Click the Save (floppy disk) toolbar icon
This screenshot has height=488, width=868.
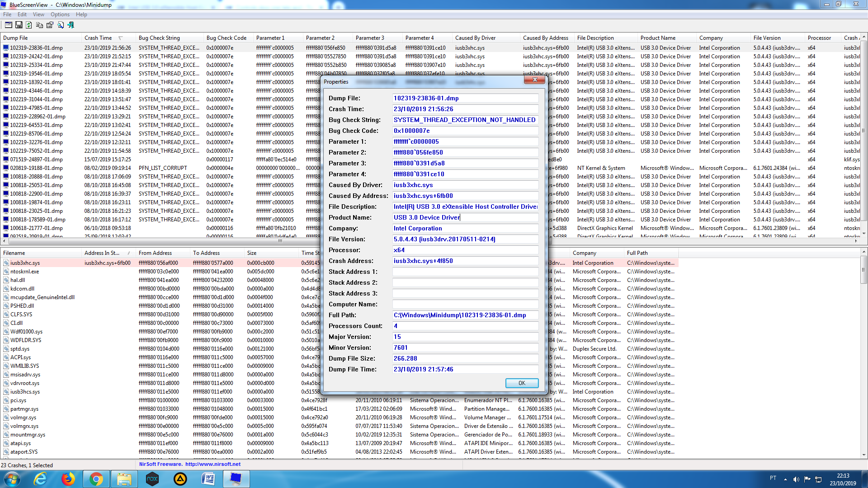pyautogui.click(x=19, y=25)
